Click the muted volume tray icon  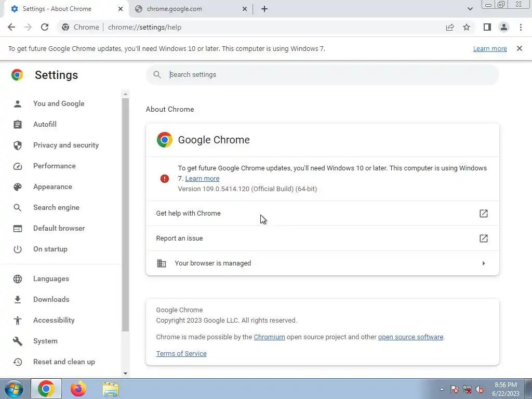[480, 390]
